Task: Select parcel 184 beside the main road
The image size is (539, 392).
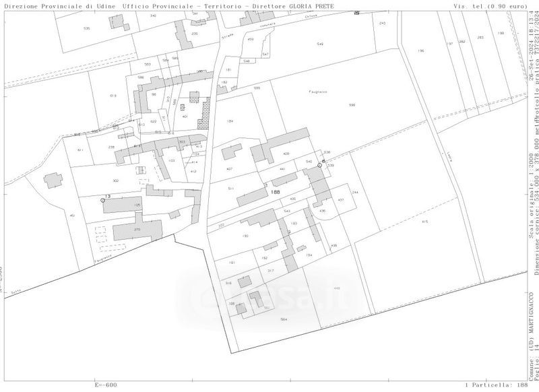Action: (x=230, y=121)
